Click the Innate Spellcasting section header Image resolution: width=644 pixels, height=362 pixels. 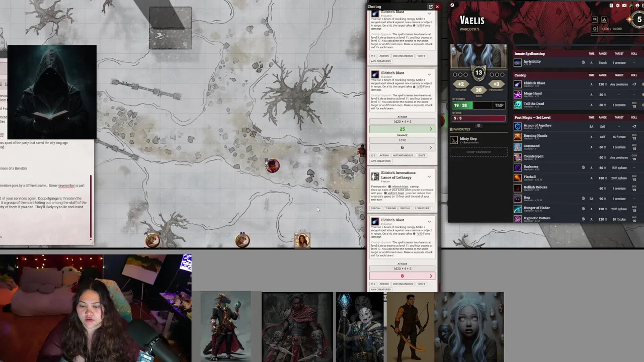[x=529, y=53]
